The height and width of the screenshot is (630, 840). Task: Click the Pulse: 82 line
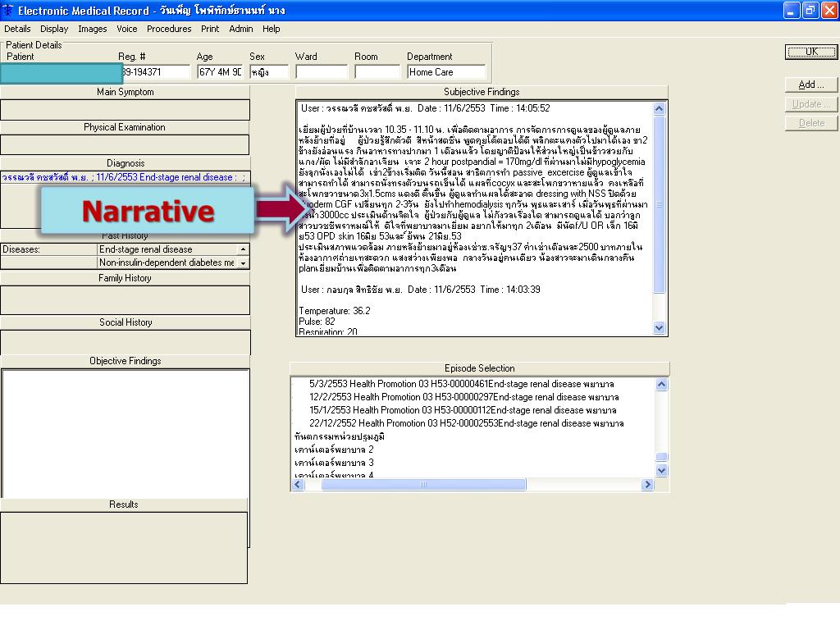coord(317,322)
